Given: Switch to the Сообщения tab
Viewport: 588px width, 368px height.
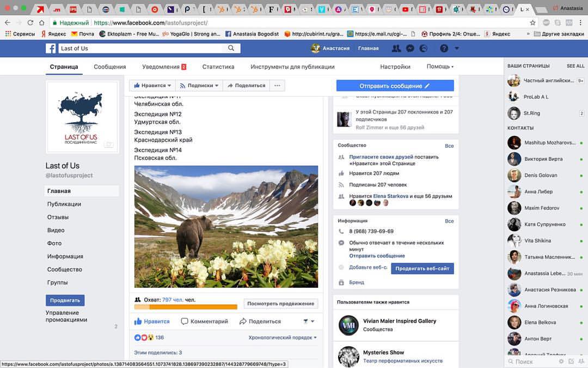Looking at the screenshot, I should [x=110, y=67].
